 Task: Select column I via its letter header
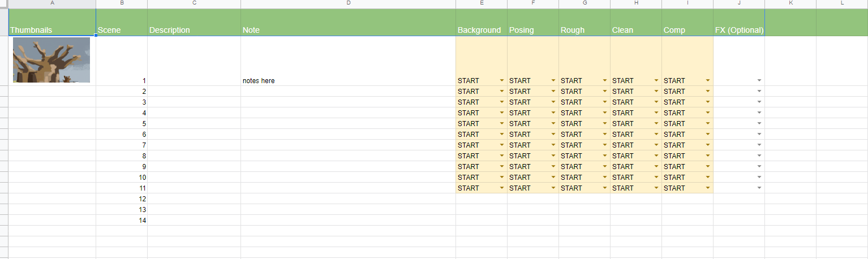(687, 3)
